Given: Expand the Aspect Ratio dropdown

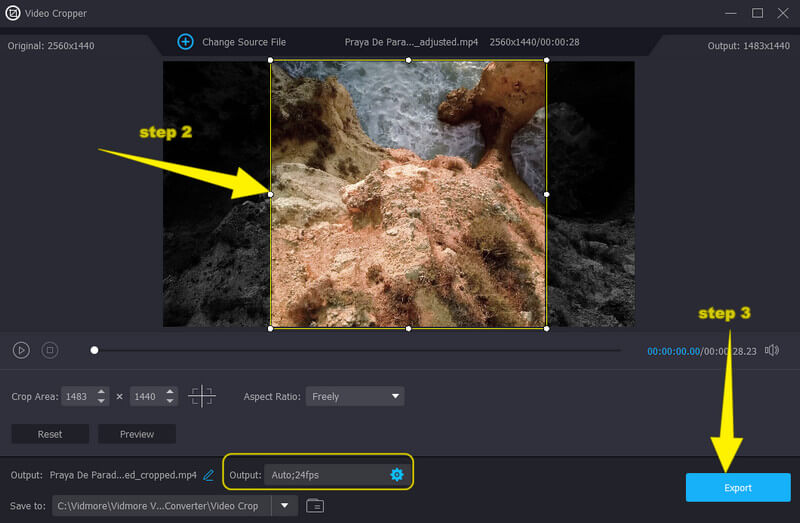Looking at the screenshot, I should point(354,396).
